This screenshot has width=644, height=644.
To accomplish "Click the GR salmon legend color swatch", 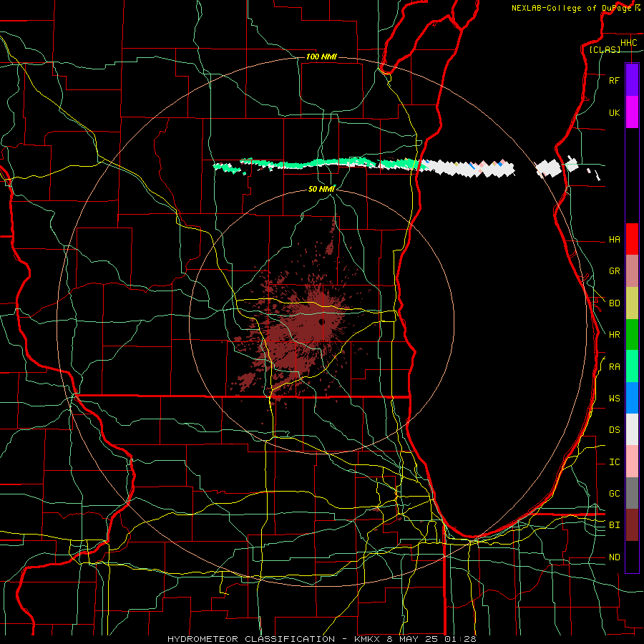I will pyautogui.click(x=632, y=271).
